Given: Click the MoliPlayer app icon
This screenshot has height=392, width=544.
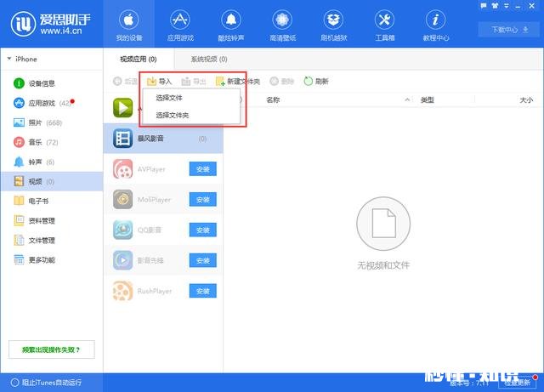Looking at the screenshot, I should point(122,199).
